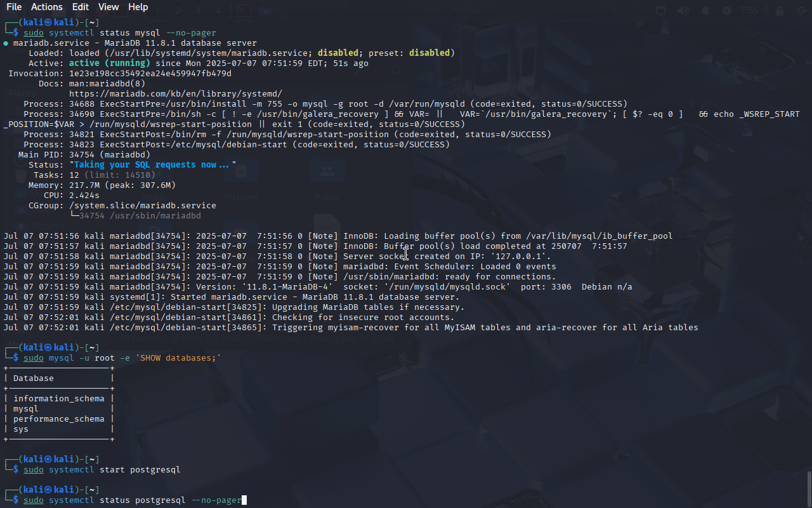812x508 pixels.
Task: Click the log line 'Event Scheduler: Loaded 0 events'
Action: click(x=280, y=267)
